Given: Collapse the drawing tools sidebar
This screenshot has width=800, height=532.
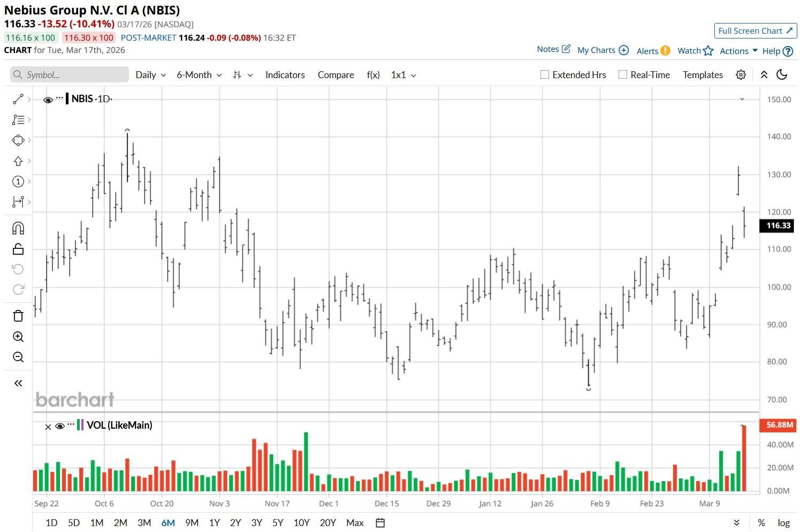Looking at the screenshot, I should 18,383.
